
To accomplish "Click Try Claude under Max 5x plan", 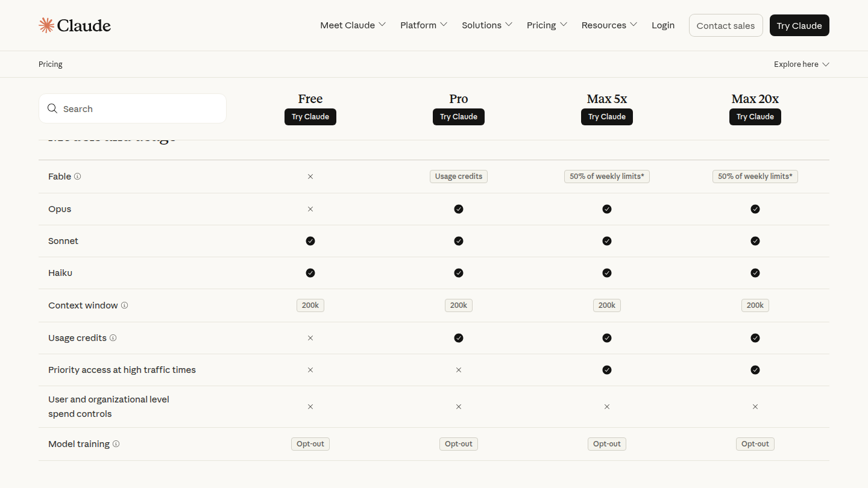I will pyautogui.click(x=607, y=117).
